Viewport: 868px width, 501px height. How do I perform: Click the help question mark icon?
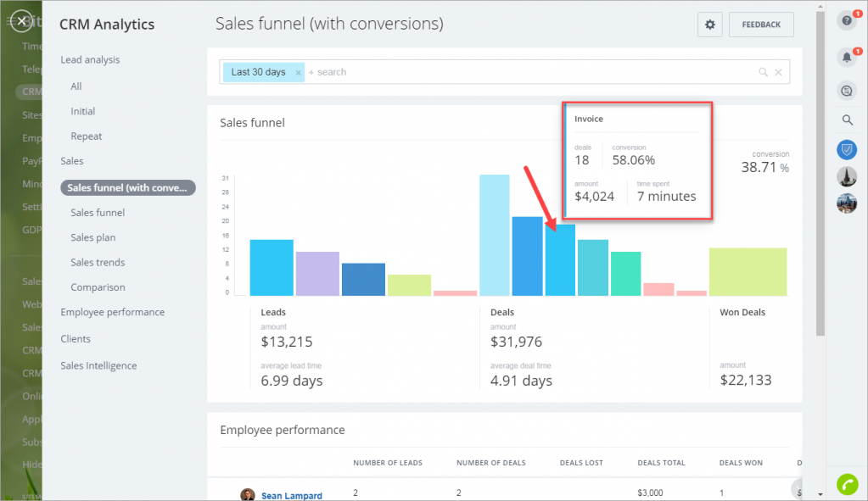pyautogui.click(x=846, y=22)
